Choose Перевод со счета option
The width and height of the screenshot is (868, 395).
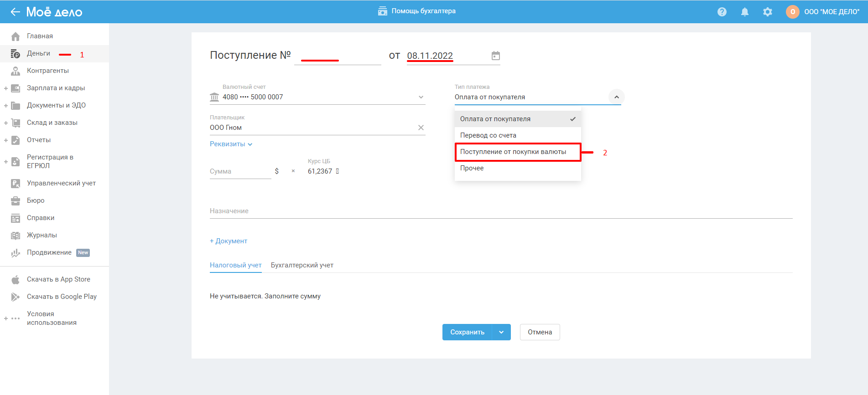(x=488, y=135)
